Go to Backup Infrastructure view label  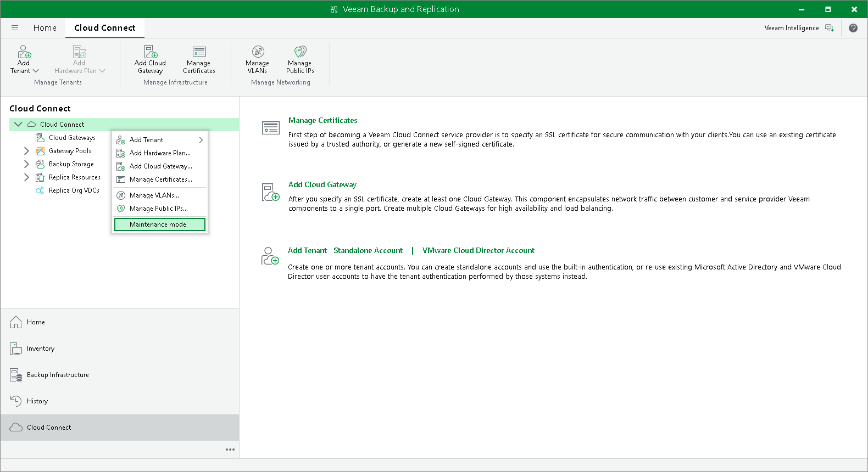(x=58, y=375)
